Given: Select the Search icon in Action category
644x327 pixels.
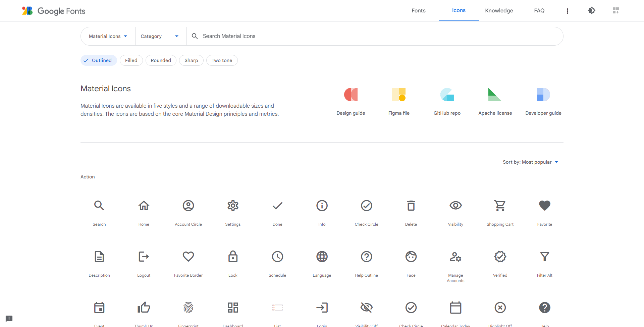Looking at the screenshot, I should [99, 205].
